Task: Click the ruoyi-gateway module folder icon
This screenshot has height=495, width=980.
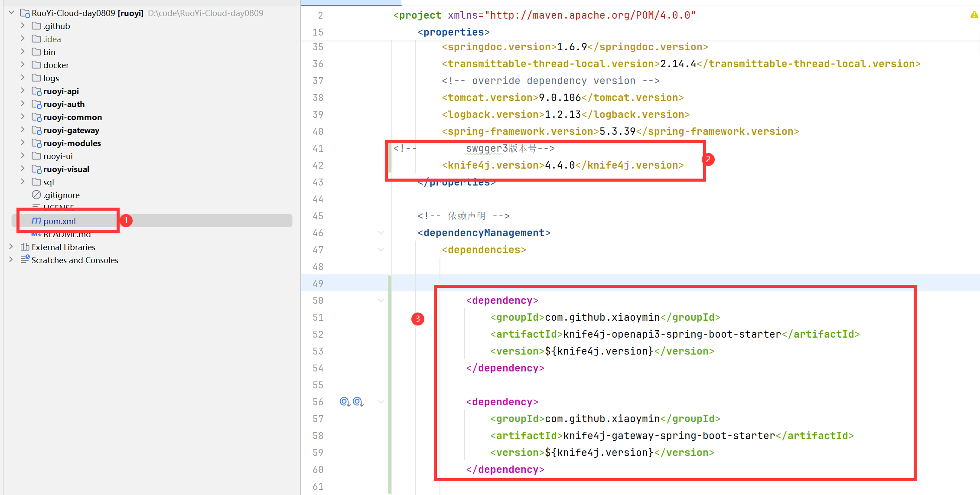Action: [x=36, y=130]
